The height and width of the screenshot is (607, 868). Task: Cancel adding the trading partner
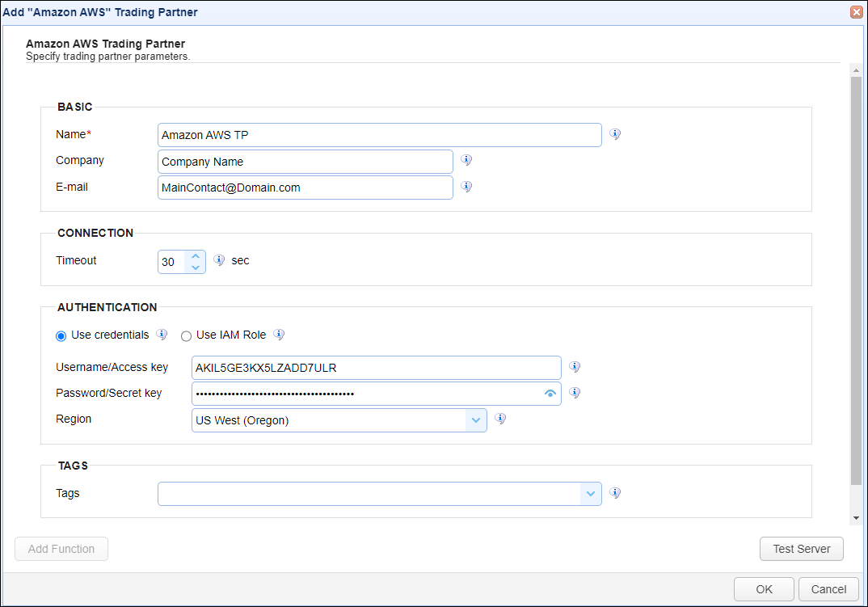[828, 589]
